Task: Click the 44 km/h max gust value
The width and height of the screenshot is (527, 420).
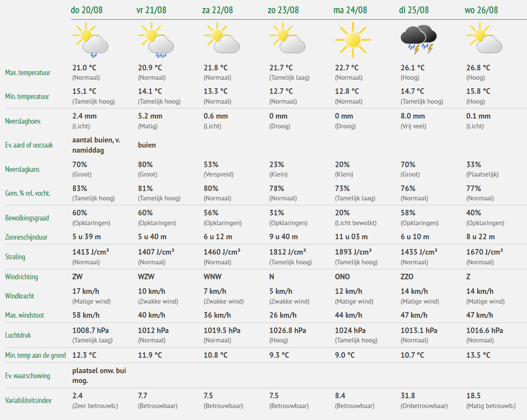Action: [348, 315]
